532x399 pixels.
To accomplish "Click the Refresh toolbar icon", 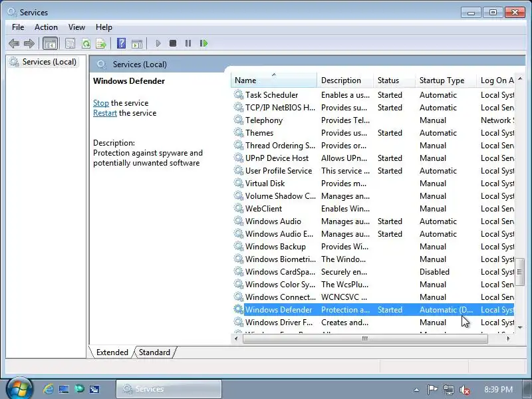I will 86,43.
